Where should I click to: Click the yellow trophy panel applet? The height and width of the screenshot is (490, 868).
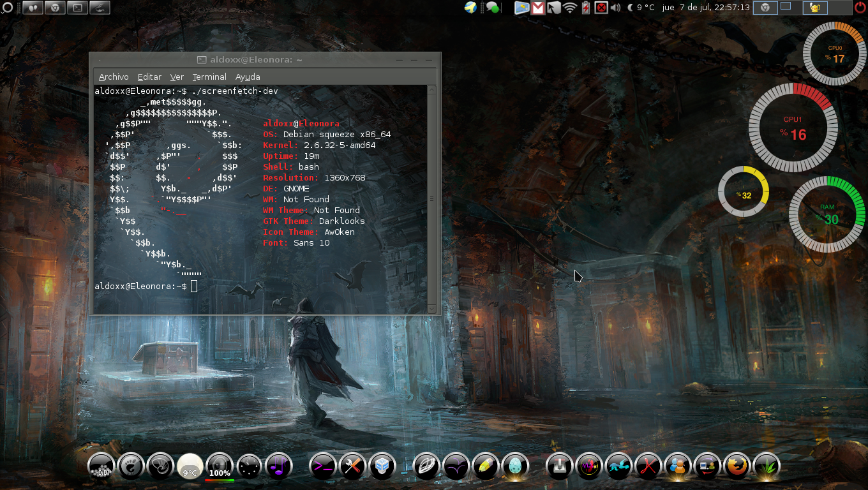814,8
